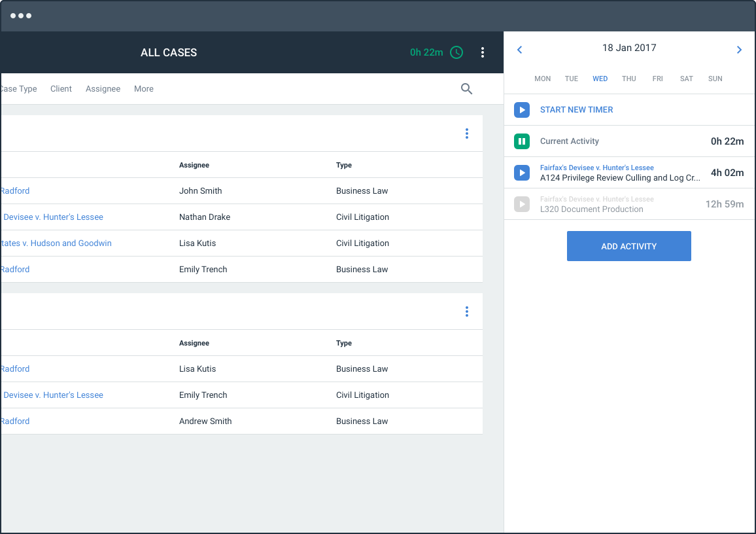
Task: Open second case group's blue kebab menu
Action: [466, 311]
